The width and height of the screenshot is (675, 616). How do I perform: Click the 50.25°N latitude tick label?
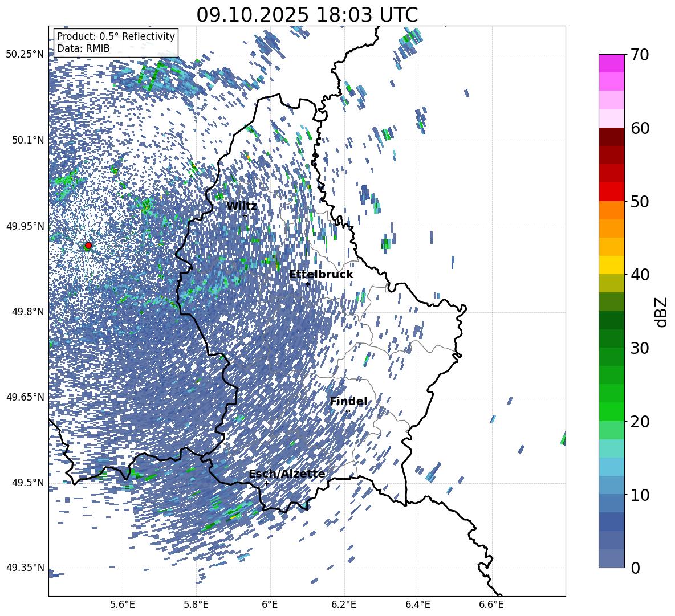(25, 55)
